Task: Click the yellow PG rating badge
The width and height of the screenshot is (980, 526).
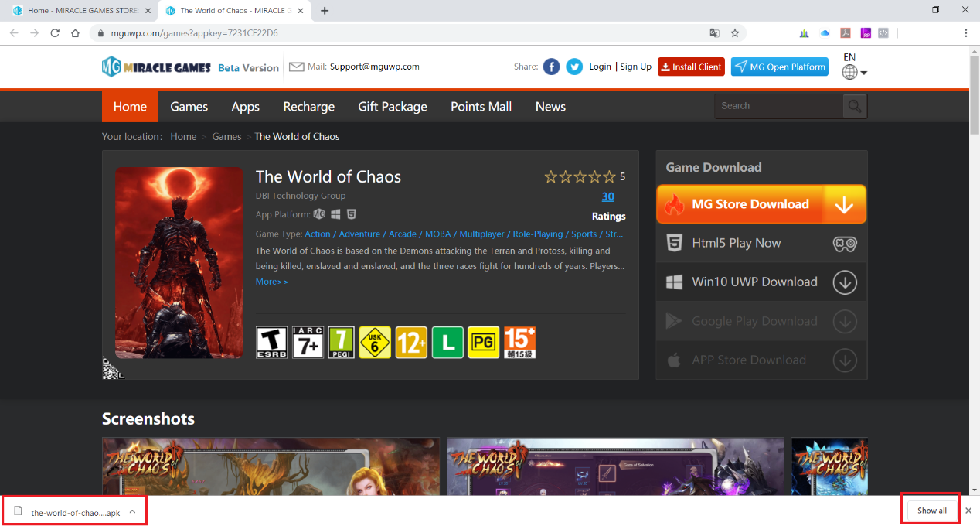Action: point(483,342)
